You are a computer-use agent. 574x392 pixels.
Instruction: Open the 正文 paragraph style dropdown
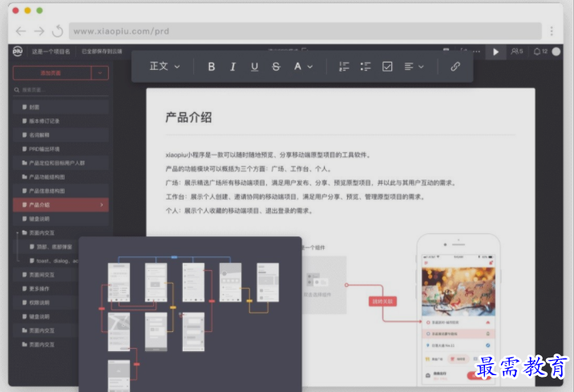tap(164, 67)
